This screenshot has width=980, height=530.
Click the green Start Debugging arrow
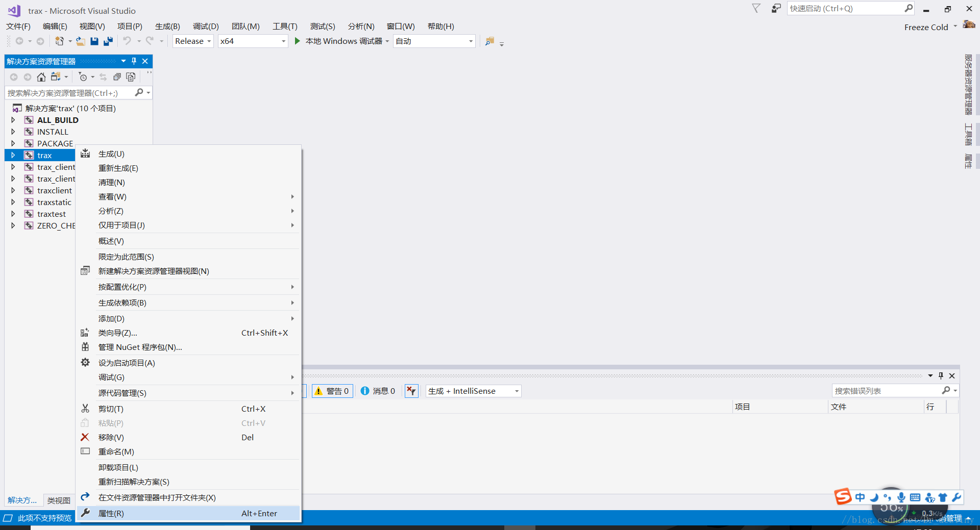pyautogui.click(x=297, y=41)
